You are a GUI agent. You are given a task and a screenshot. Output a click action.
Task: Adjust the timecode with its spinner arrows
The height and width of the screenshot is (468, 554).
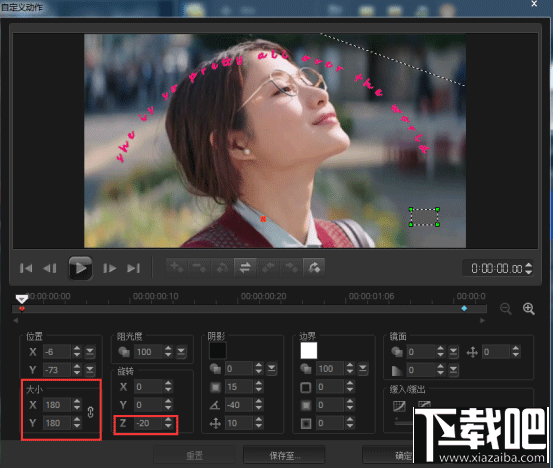click(529, 268)
